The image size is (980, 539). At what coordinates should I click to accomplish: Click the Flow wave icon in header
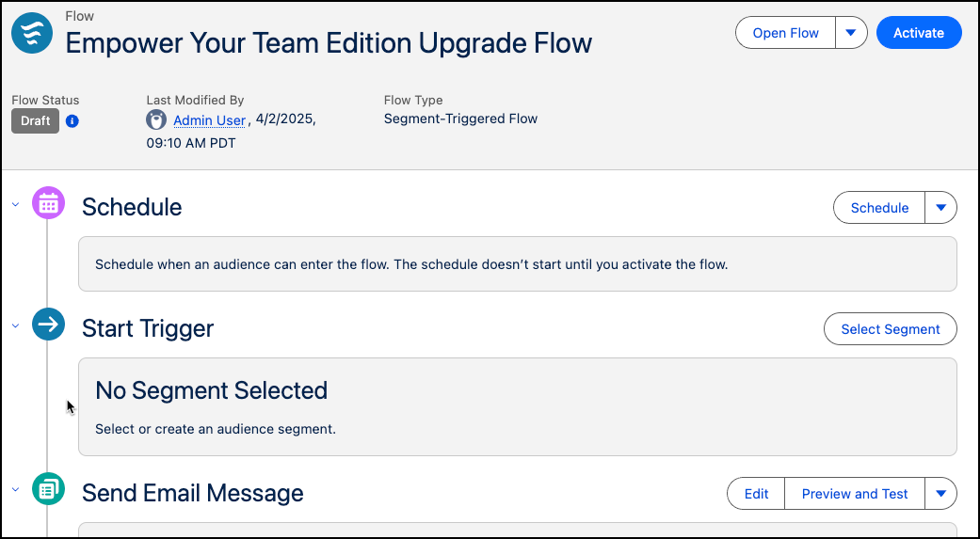tap(32, 33)
